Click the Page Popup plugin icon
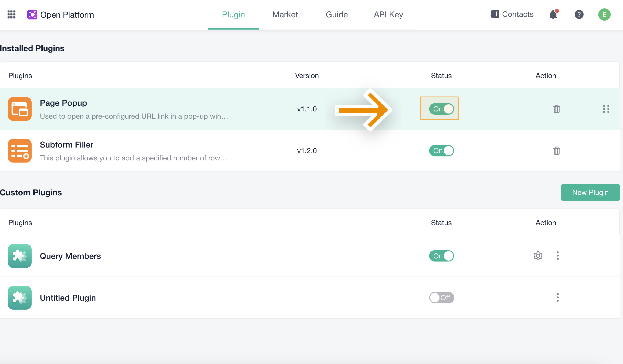The height and width of the screenshot is (364, 623). 20,109
